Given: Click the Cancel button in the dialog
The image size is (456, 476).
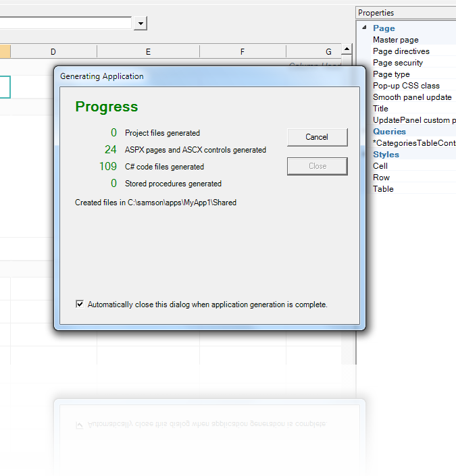Looking at the screenshot, I should point(317,137).
